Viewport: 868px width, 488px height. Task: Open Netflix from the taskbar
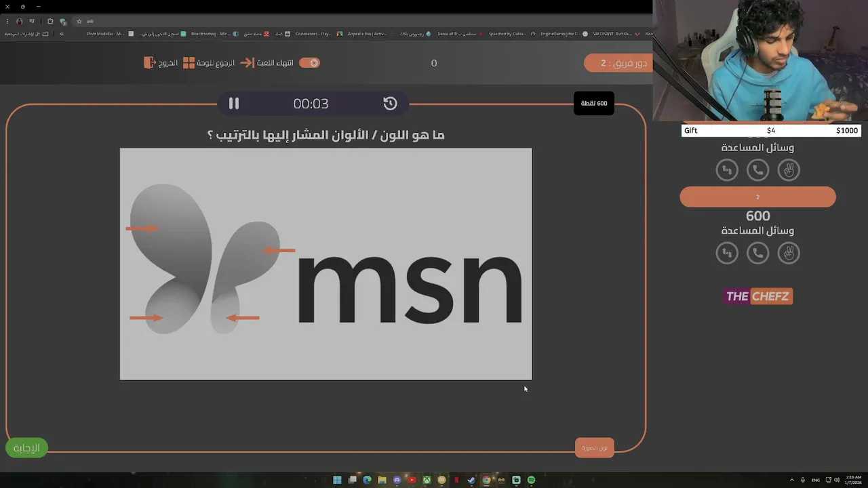pos(456,480)
